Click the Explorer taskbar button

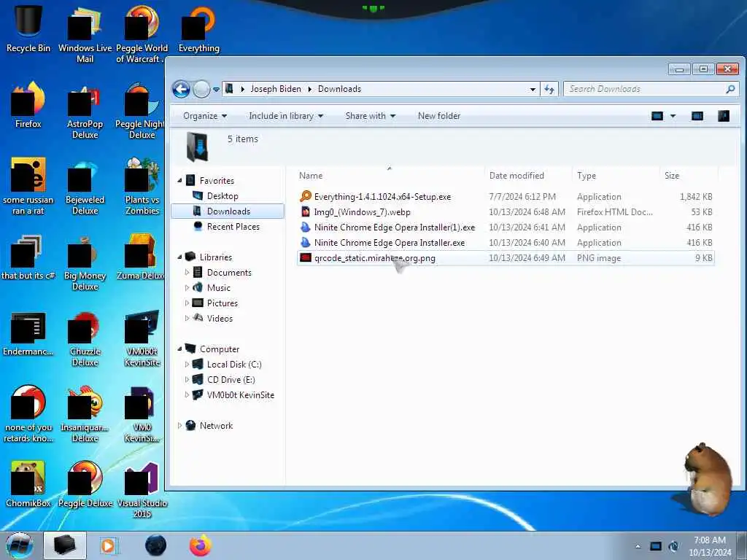(x=65, y=545)
